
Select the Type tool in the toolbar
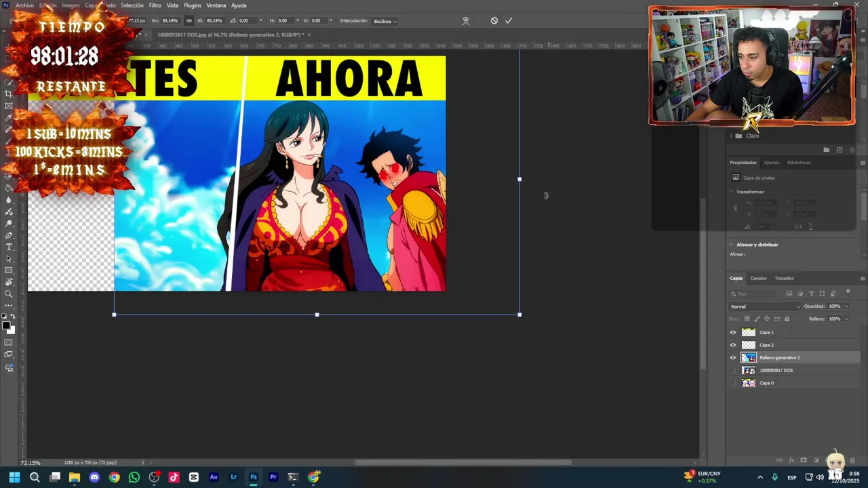9,247
